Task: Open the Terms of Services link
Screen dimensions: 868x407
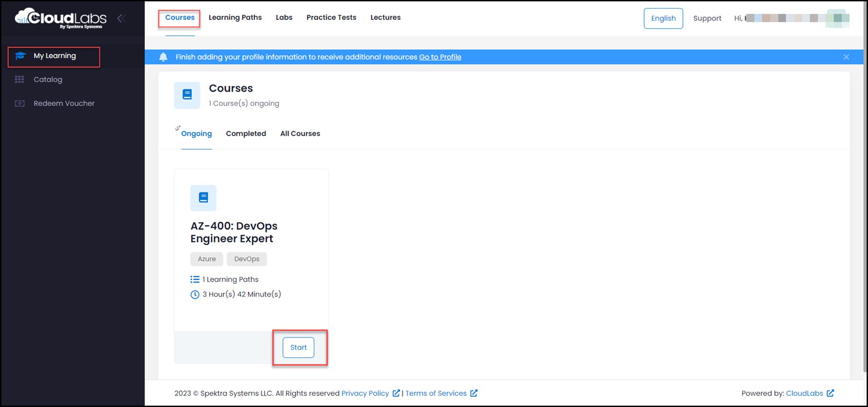Action: click(x=436, y=393)
